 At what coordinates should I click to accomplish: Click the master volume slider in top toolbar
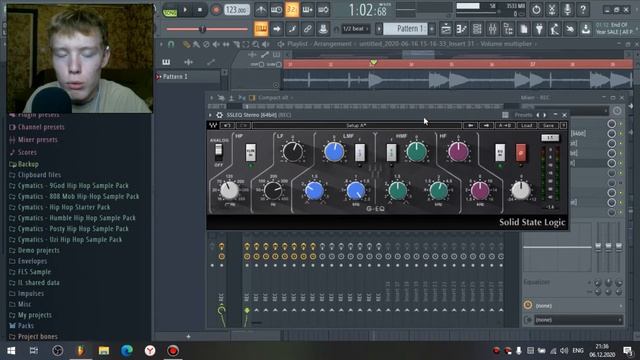click(207, 29)
